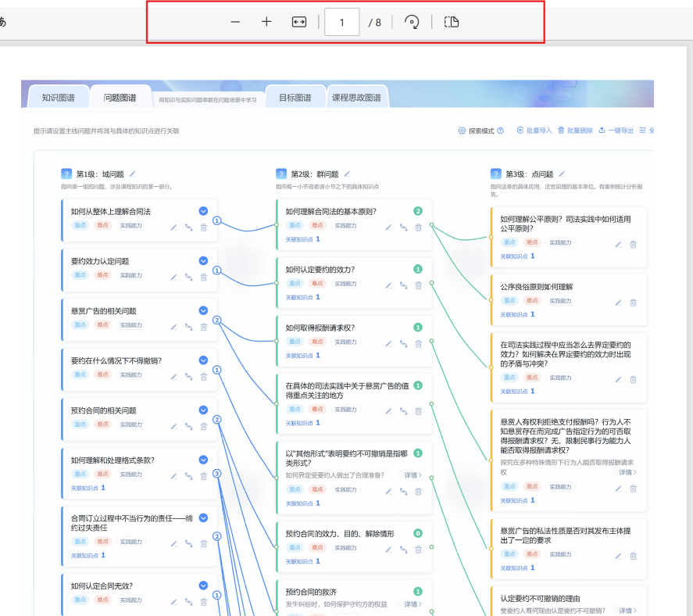Delete the 悬赏广告的私法性质 card

(634, 556)
